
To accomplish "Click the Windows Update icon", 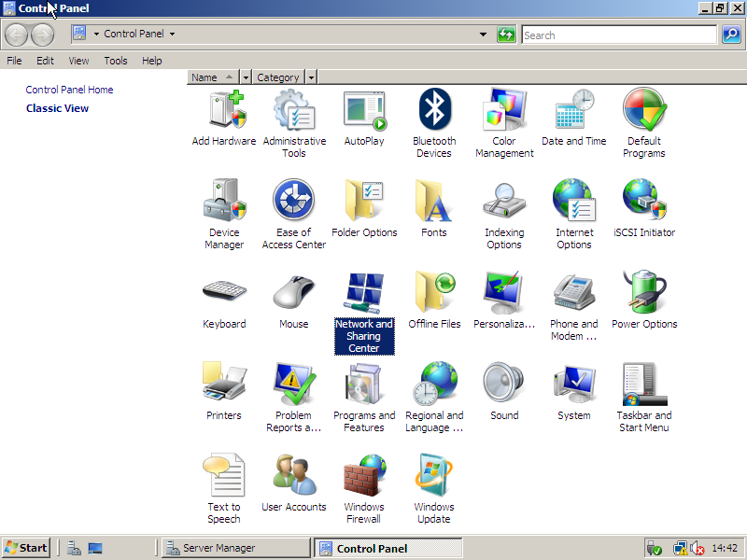I will pyautogui.click(x=434, y=477).
